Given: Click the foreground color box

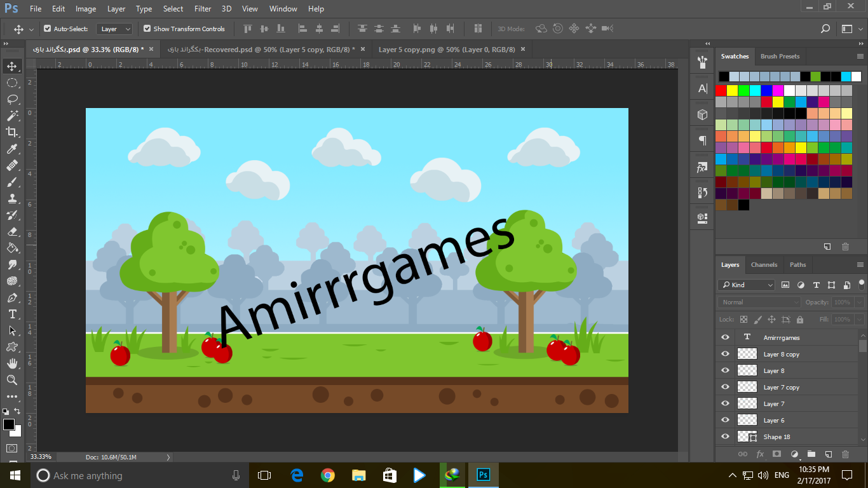Looking at the screenshot, I should click(9, 424).
